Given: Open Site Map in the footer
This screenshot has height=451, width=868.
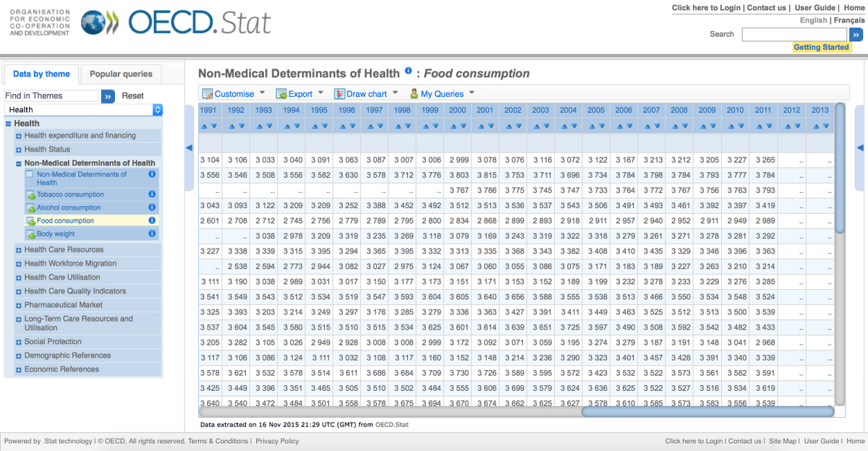Looking at the screenshot, I should [783, 441].
